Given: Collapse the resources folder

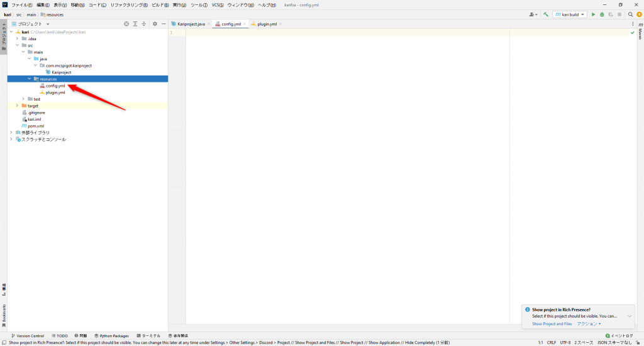Looking at the screenshot, I should click(29, 79).
